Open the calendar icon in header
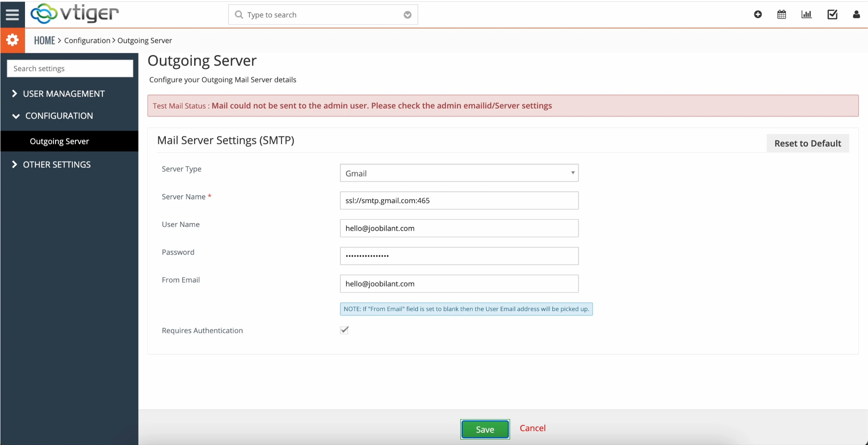The height and width of the screenshot is (445, 868). pyautogui.click(x=782, y=14)
